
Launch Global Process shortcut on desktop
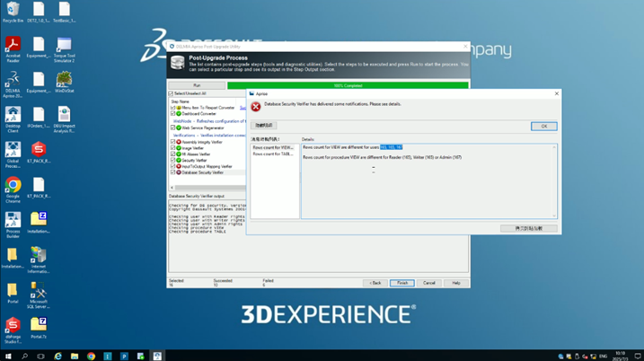coord(13,154)
